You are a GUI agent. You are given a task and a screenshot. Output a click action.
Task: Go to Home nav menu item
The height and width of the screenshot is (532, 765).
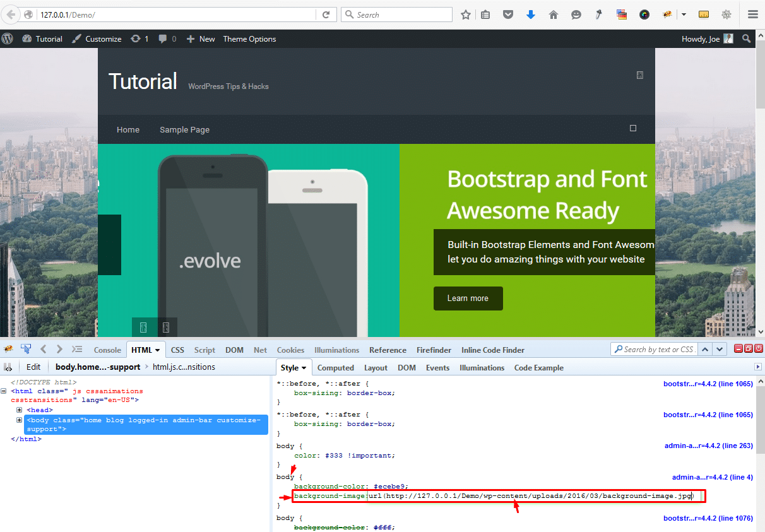[x=128, y=130]
